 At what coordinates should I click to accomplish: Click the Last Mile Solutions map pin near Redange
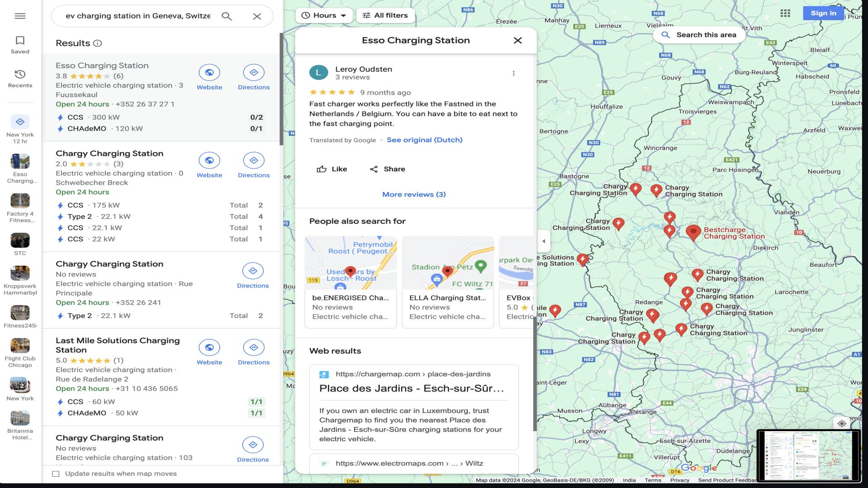coord(582,259)
